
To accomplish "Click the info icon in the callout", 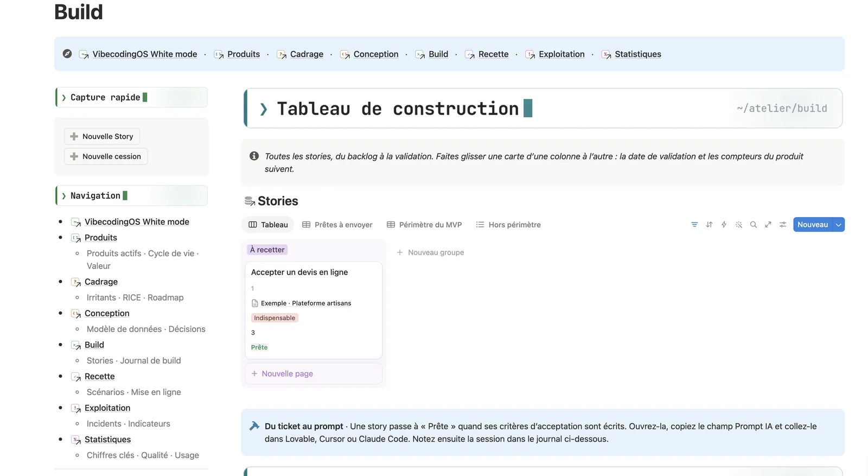I will (254, 156).
